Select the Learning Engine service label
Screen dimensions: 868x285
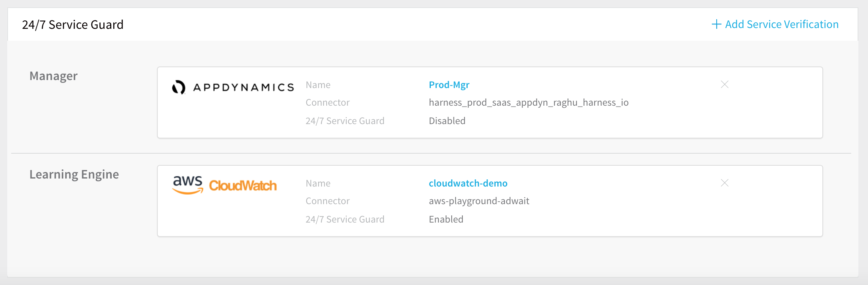pyautogui.click(x=74, y=174)
